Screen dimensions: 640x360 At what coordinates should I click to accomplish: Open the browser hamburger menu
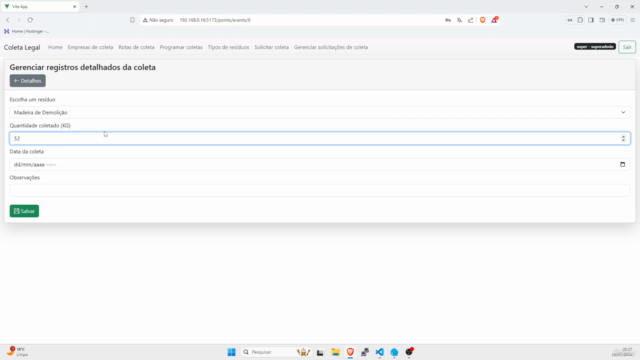coord(633,20)
